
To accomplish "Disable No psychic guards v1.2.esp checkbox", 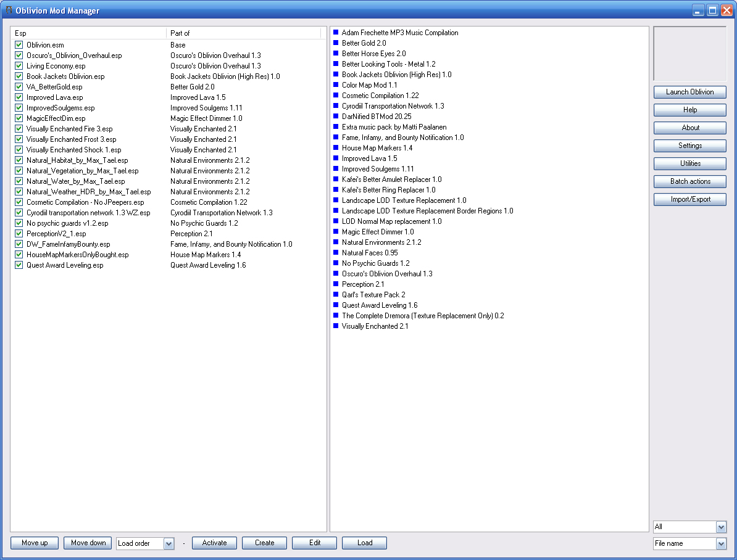I will pos(19,223).
